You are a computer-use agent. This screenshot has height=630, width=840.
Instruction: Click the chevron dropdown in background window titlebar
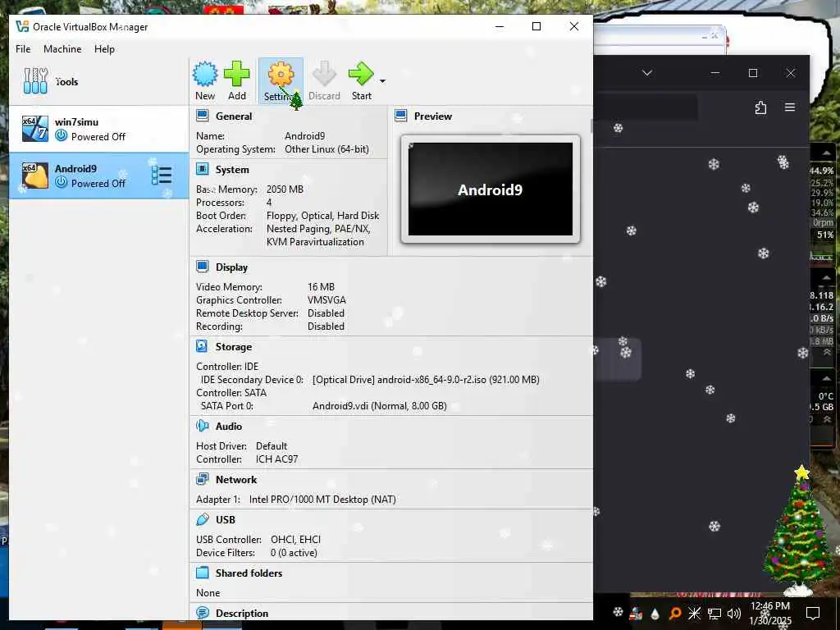click(647, 73)
